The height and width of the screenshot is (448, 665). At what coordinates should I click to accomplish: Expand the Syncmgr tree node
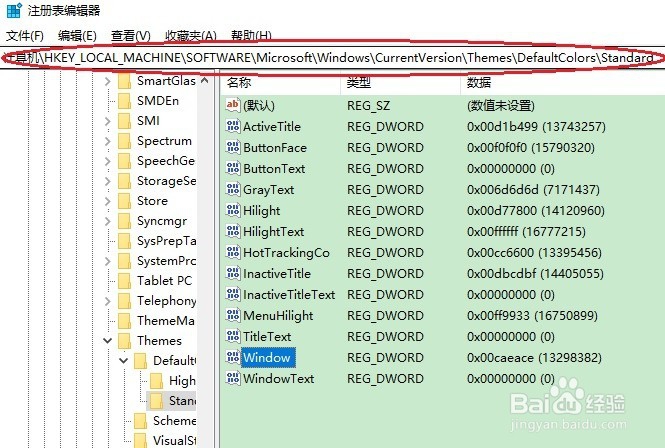108,221
